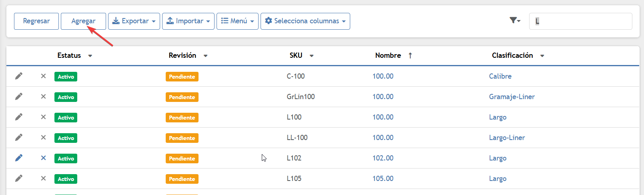The image size is (644, 195).
Task: Select the SKU cell L102
Action: pos(294,158)
